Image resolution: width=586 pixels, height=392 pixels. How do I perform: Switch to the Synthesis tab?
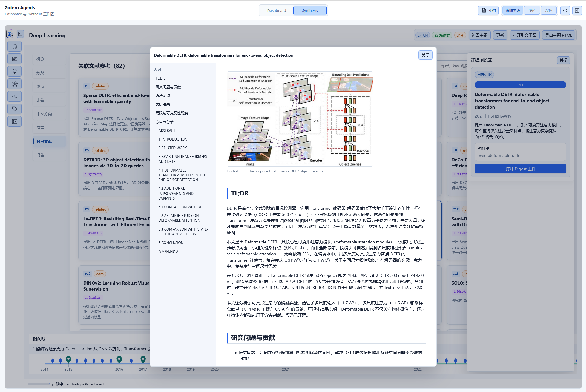pyautogui.click(x=310, y=10)
